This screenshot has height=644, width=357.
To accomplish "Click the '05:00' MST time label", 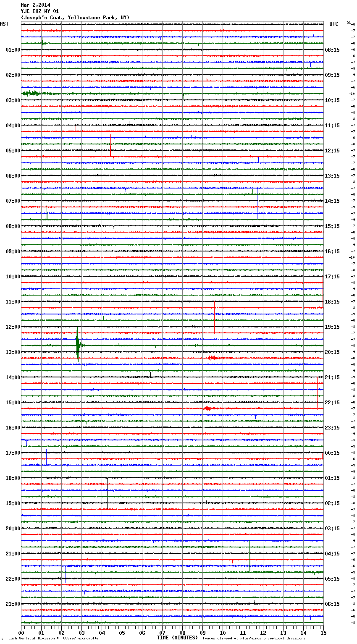I will (x=13, y=151).
